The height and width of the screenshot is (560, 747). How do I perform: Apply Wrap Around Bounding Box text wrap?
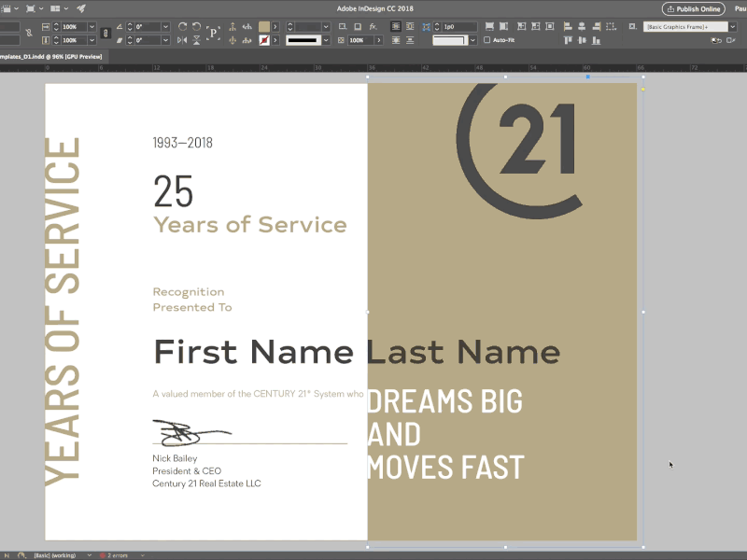click(410, 27)
